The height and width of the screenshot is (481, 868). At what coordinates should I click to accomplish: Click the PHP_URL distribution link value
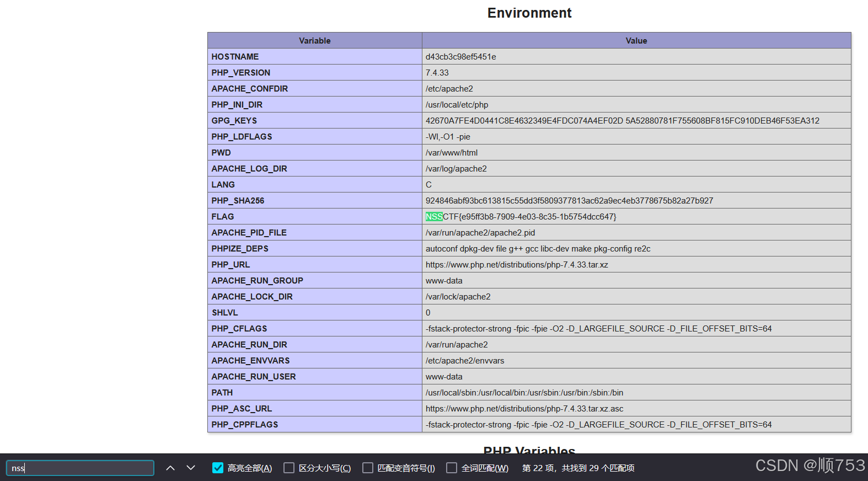pos(517,265)
